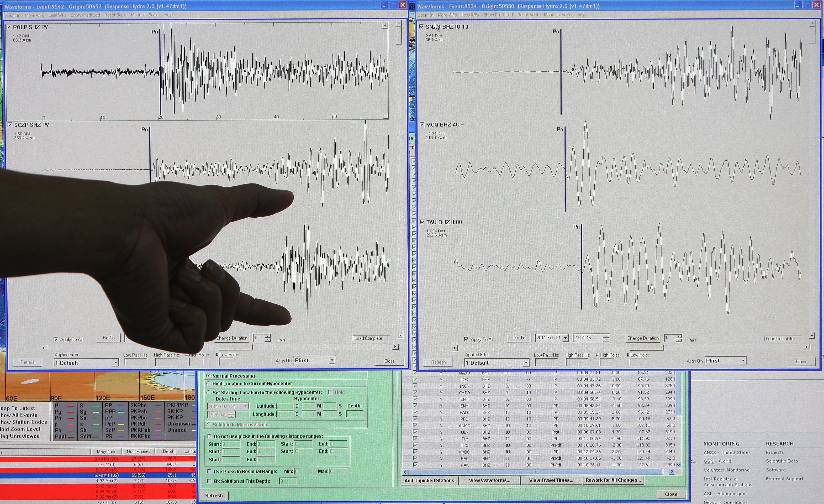Click time spinner arrows beside 23:51:46

coord(606,338)
